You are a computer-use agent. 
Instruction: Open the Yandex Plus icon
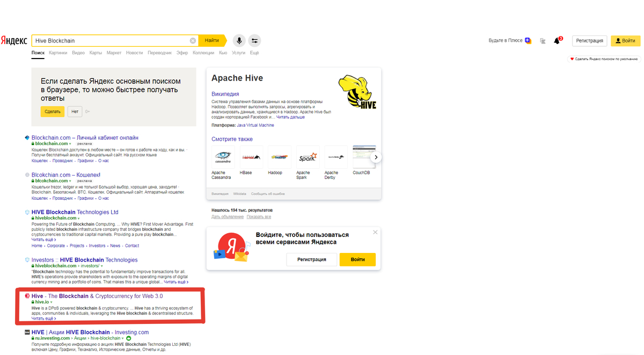(x=528, y=41)
